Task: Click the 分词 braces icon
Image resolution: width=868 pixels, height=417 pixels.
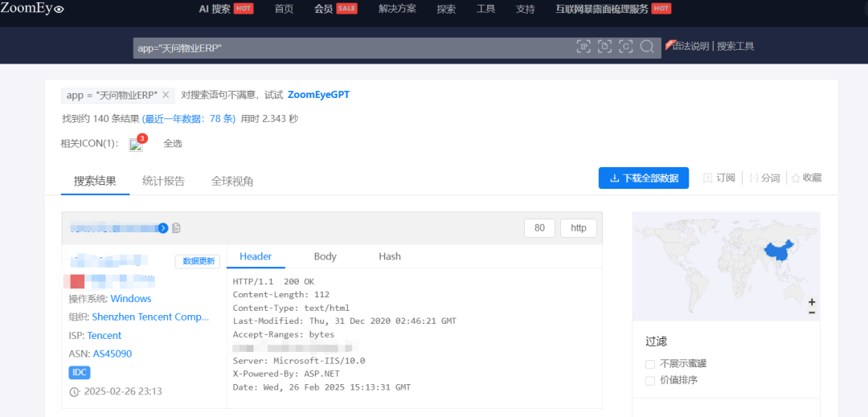Action: (x=753, y=178)
